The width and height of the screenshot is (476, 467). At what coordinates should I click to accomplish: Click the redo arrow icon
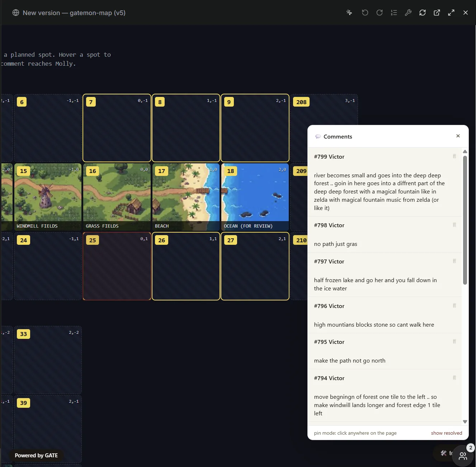[380, 13]
